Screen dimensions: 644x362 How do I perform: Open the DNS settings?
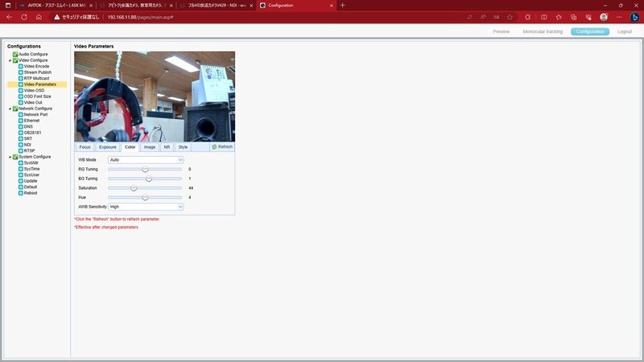28,127
